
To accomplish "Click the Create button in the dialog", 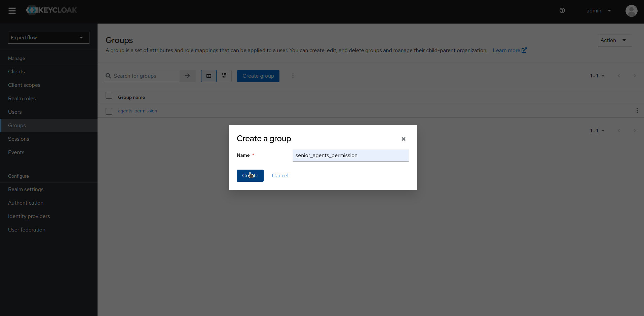I will [250, 175].
